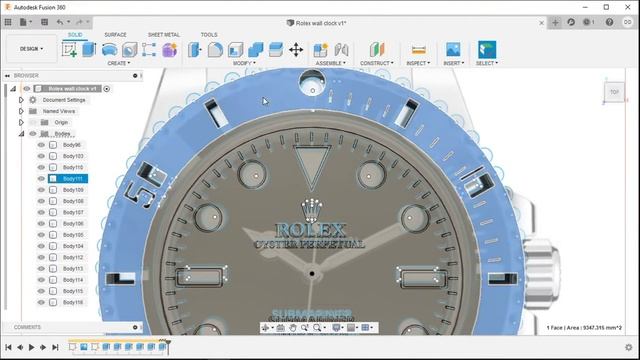The height and width of the screenshot is (360, 640).
Task: Redo the last undone action
Action: [80, 22]
